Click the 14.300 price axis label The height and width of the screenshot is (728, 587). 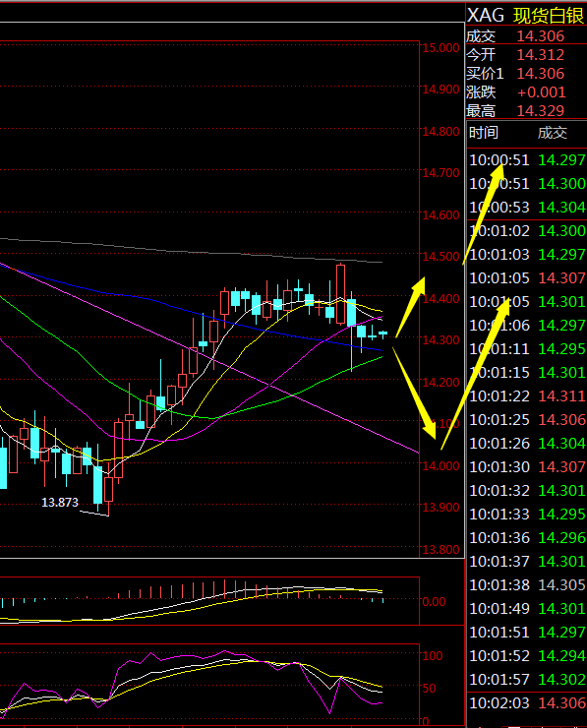click(440, 340)
